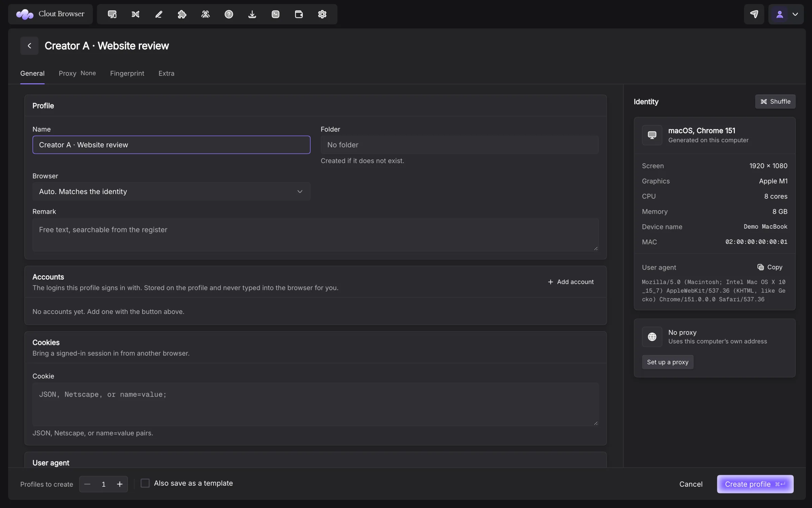This screenshot has height=508, width=812.
Task: Switch to the General tab
Action: pos(32,73)
